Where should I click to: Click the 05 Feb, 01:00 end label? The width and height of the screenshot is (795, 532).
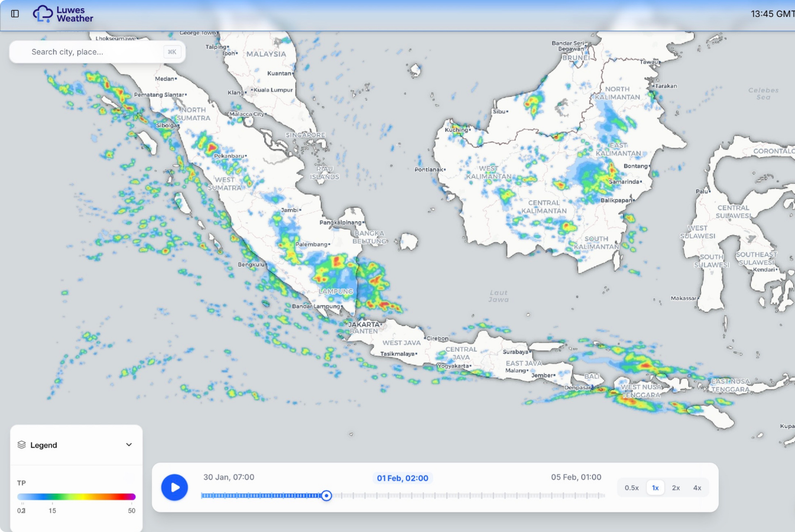click(576, 477)
